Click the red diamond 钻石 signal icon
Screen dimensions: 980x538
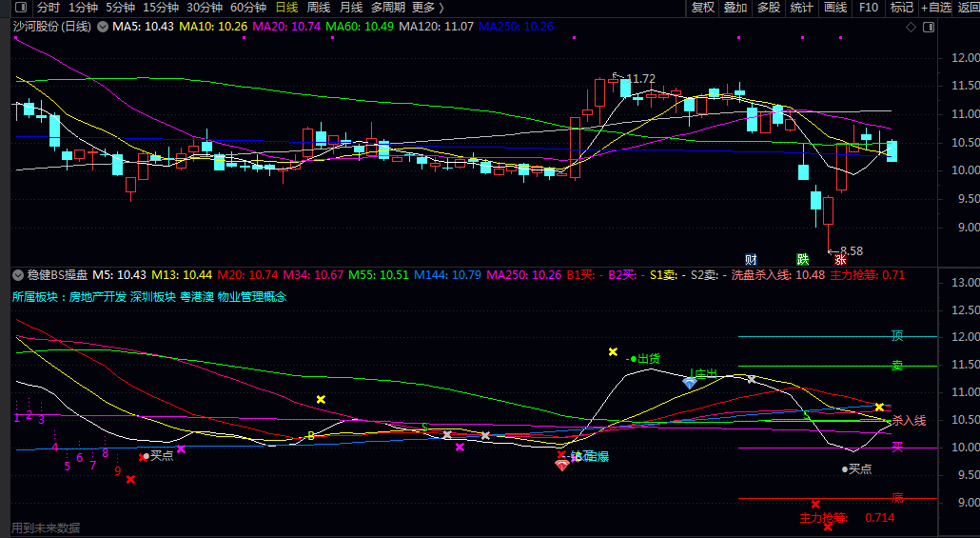pyautogui.click(x=562, y=465)
